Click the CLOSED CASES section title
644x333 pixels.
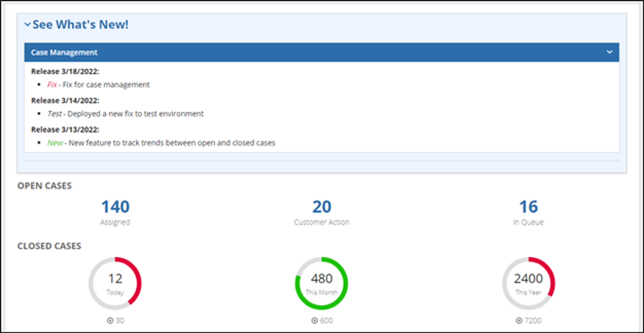click(49, 246)
